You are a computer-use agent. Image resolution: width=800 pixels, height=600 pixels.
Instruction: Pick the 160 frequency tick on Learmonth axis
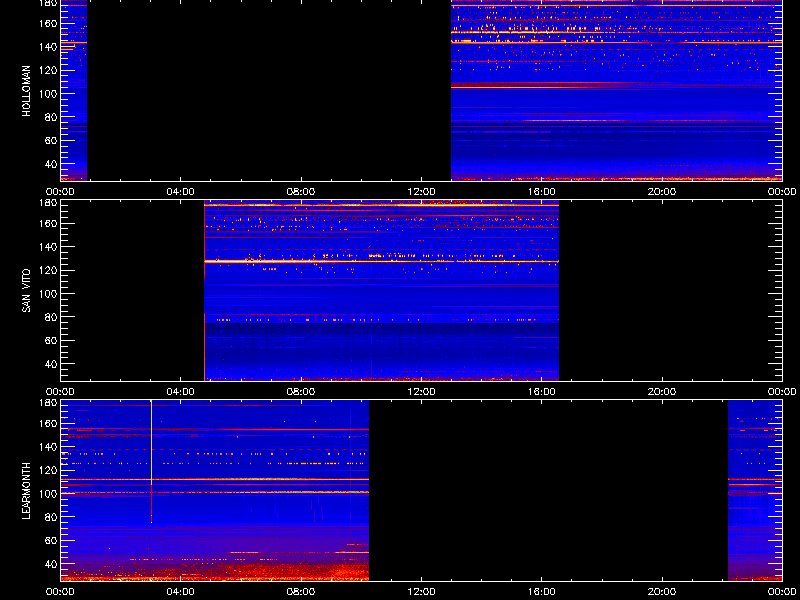pyautogui.click(x=48, y=423)
